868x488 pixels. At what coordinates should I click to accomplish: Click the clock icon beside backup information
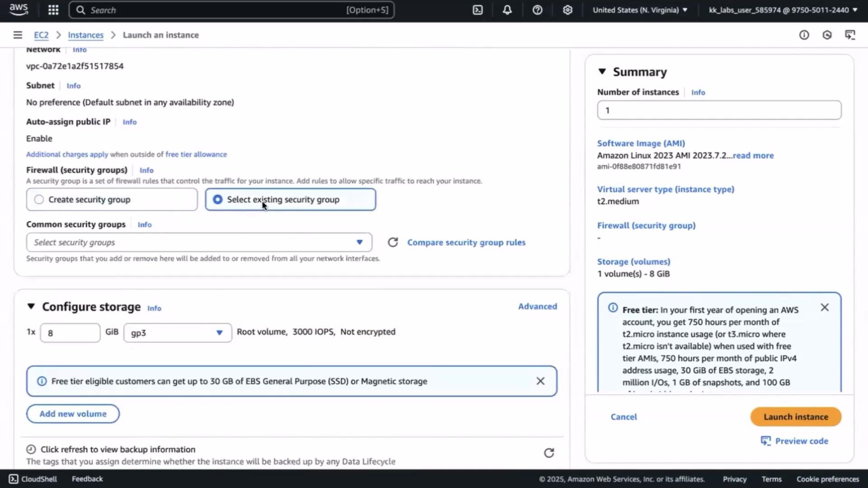pyautogui.click(x=31, y=449)
